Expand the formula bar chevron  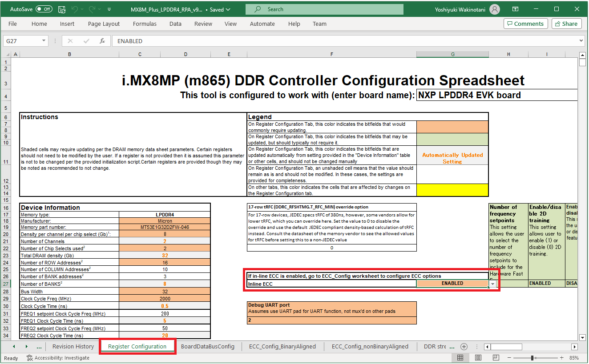581,41
